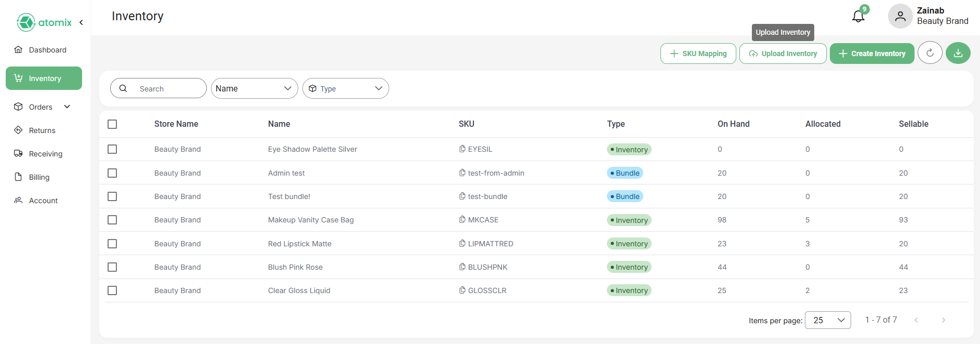Open the Type filter dropdown
Viewport: 980px width, 344px height.
tap(346, 88)
